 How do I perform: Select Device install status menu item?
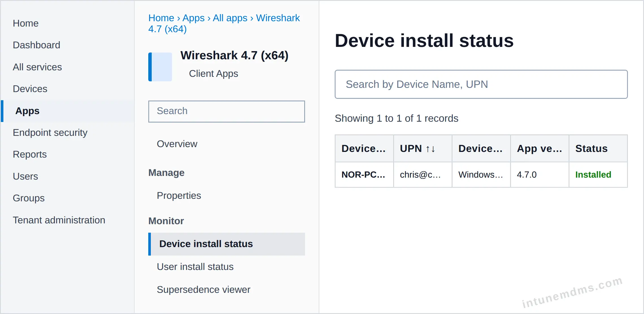(x=227, y=244)
